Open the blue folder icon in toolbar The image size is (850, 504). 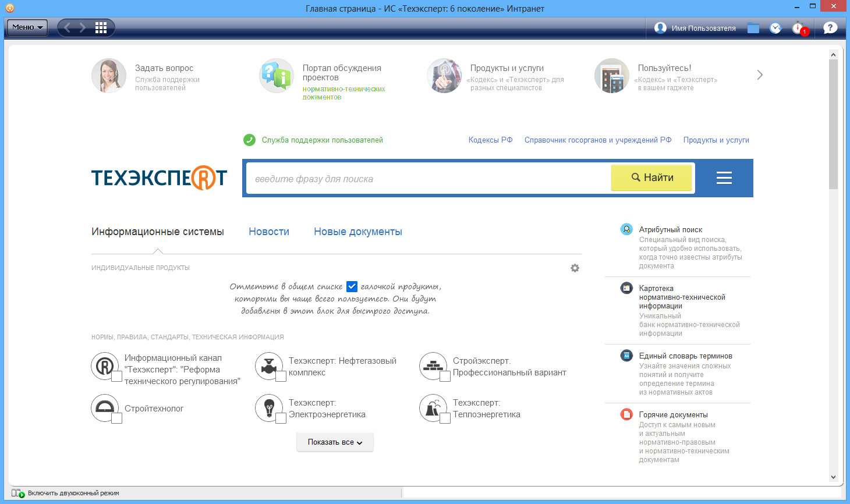(x=753, y=28)
